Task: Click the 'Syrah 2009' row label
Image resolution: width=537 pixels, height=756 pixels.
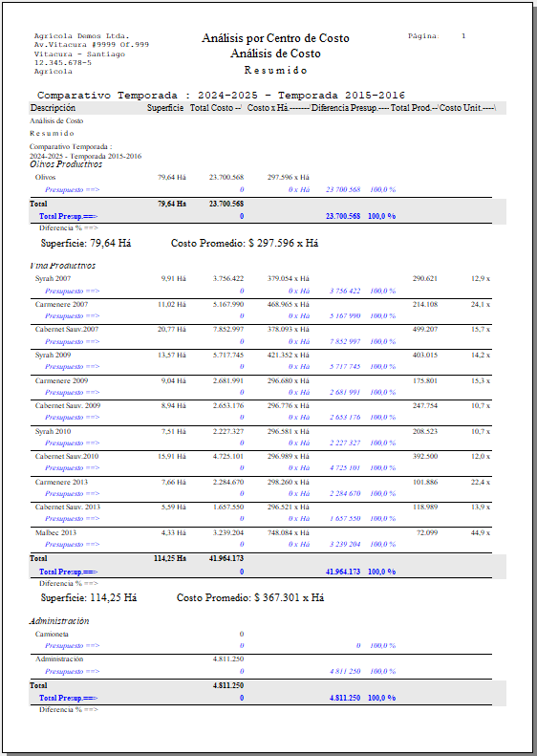Action: tap(53, 355)
